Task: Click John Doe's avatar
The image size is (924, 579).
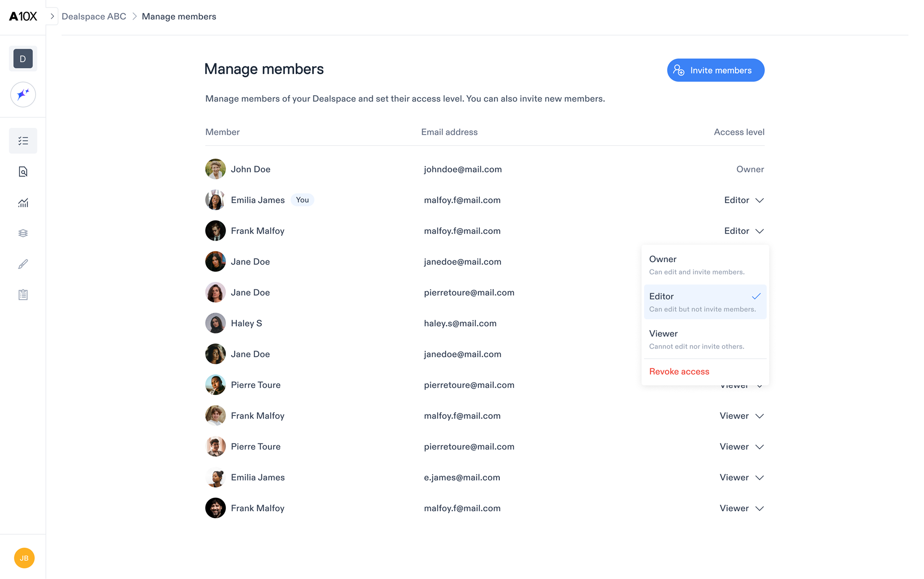Action: (x=215, y=169)
